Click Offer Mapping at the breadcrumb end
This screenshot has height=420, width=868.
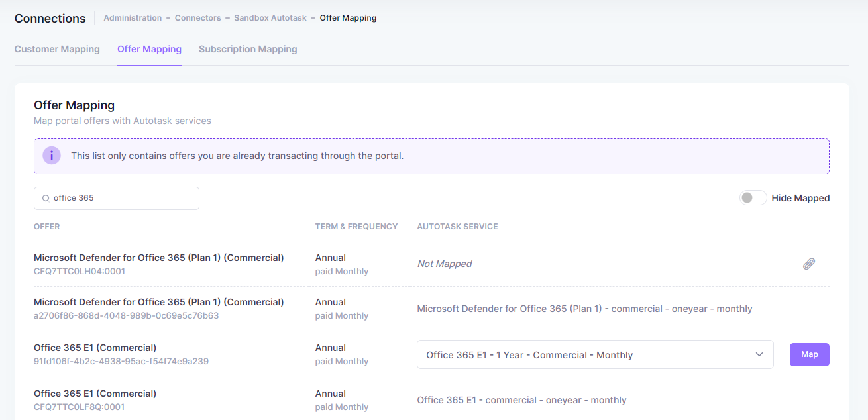(348, 18)
